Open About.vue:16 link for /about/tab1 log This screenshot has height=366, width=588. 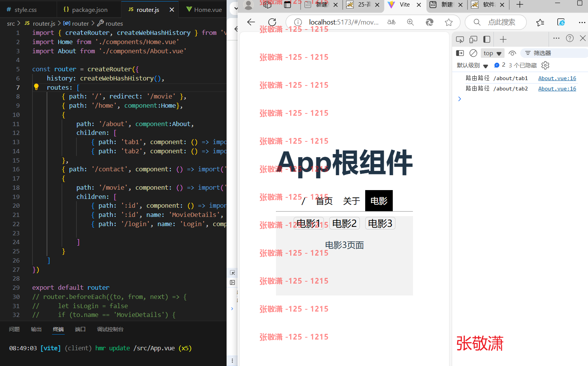[557, 78]
